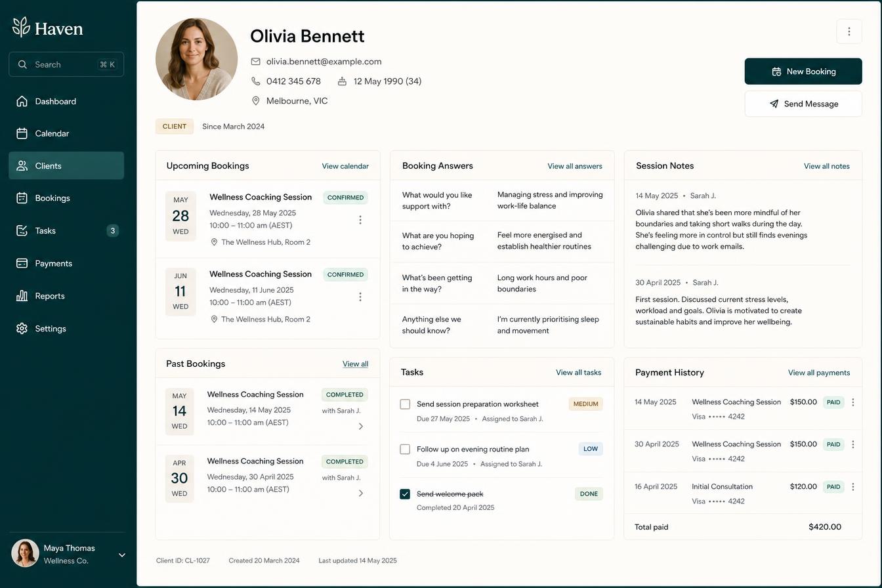
Task: Open Settings from the sidebar
Action: tap(66, 329)
